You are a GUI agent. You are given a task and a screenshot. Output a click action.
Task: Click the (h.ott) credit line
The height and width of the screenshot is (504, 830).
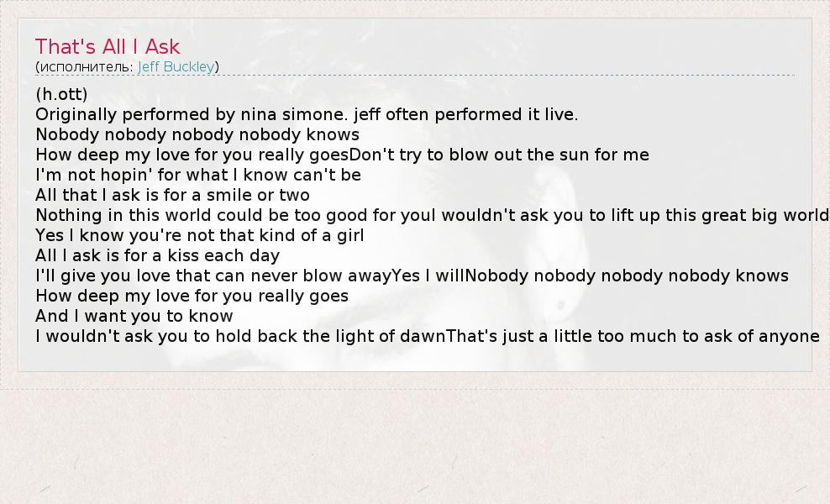click(61, 94)
